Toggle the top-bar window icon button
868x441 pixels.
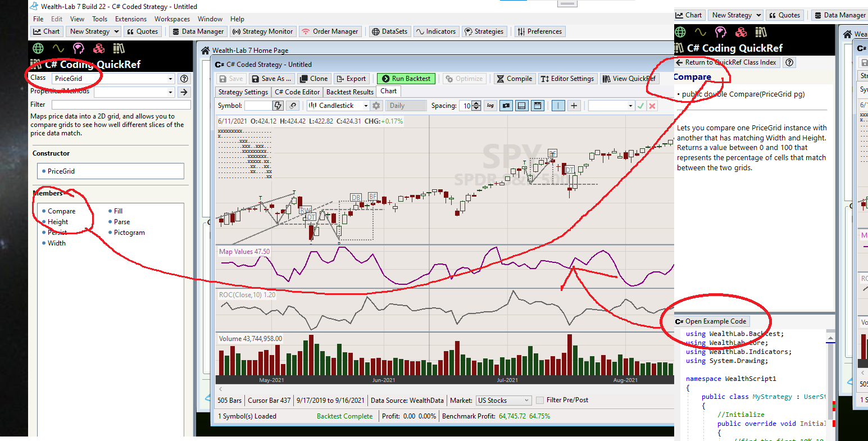point(538,106)
